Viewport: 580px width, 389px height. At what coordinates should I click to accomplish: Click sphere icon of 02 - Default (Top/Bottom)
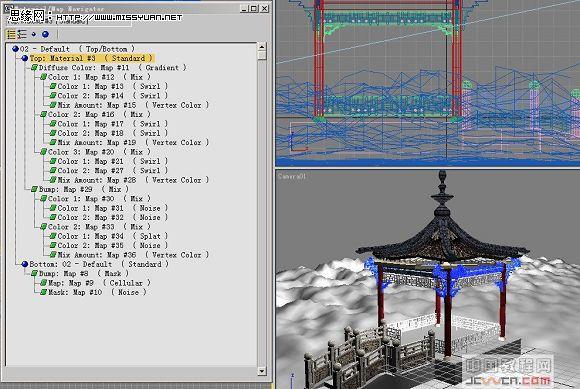[x=16, y=49]
